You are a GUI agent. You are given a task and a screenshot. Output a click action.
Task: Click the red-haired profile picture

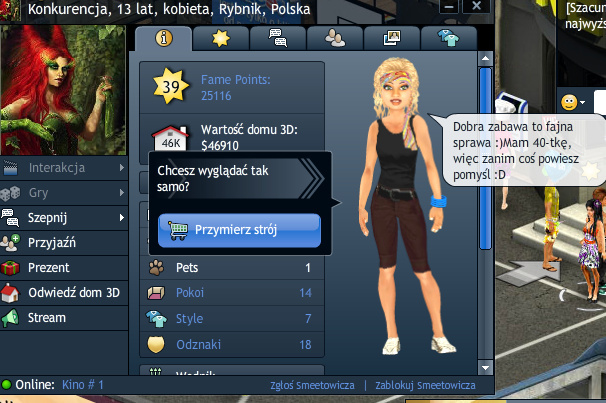point(63,90)
